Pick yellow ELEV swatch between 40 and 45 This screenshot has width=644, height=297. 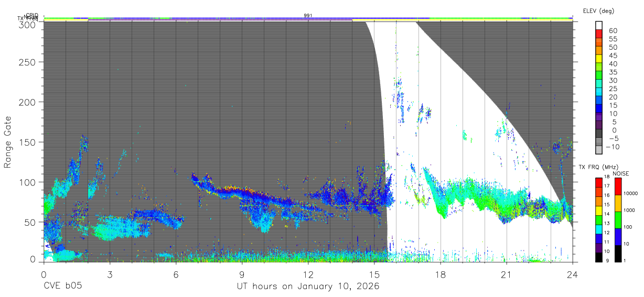click(x=599, y=59)
